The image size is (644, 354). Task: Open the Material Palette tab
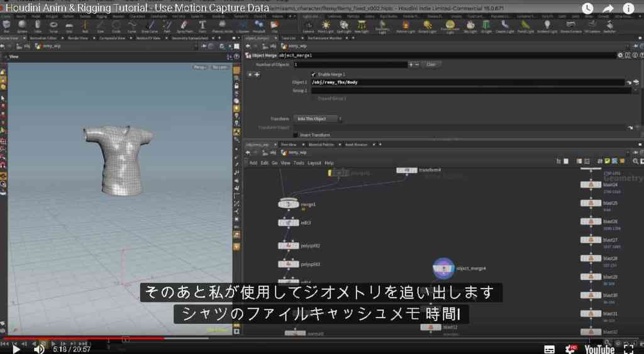pos(321,145)
